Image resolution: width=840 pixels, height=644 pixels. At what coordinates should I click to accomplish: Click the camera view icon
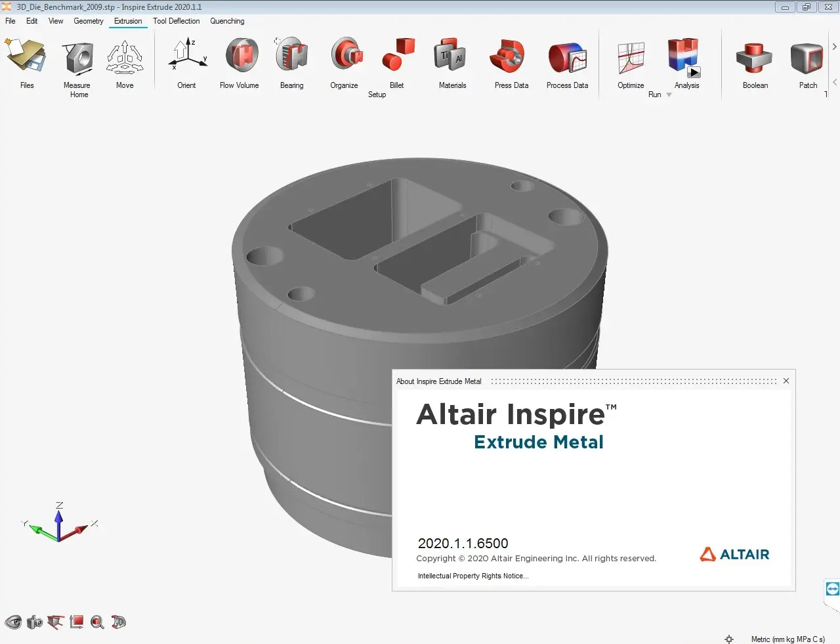34,622
